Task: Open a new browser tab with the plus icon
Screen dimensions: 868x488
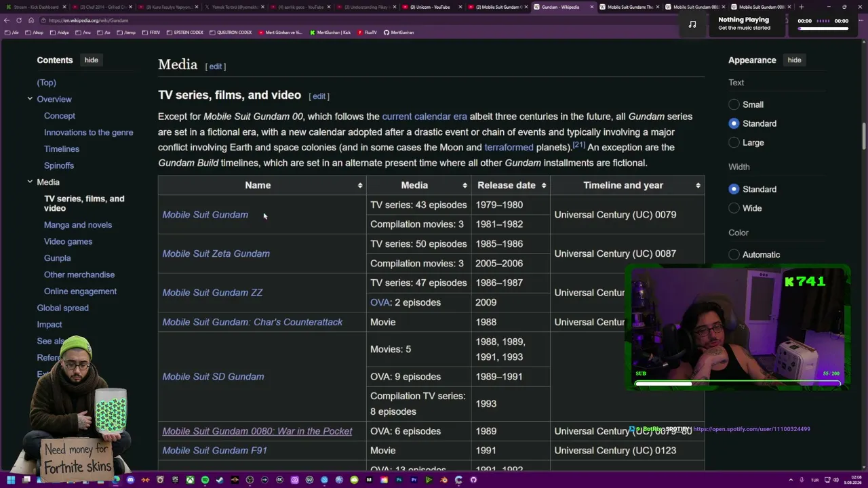Action: [x=801, y=7]
